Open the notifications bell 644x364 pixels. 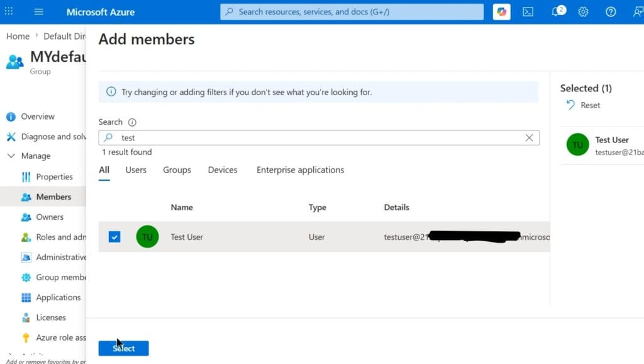(557, 11)
